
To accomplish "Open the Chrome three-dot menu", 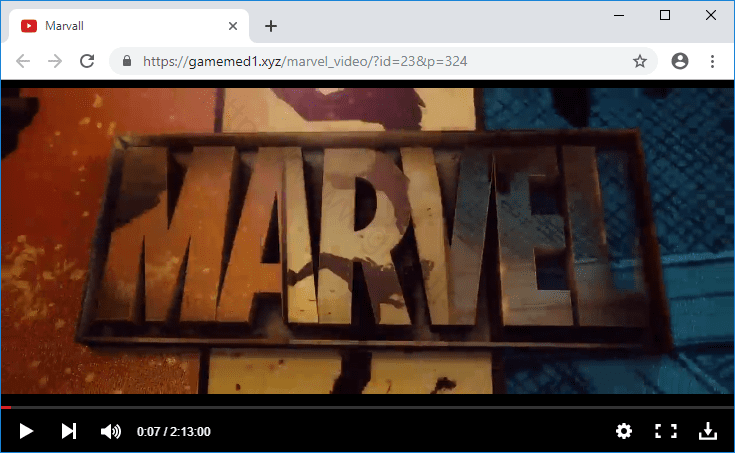I will [x=712, y=61].
